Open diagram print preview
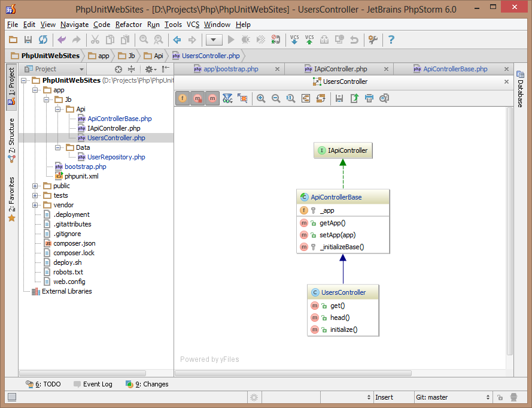The height and width of the screenshot is (408, 532). (x=384, y=98)
